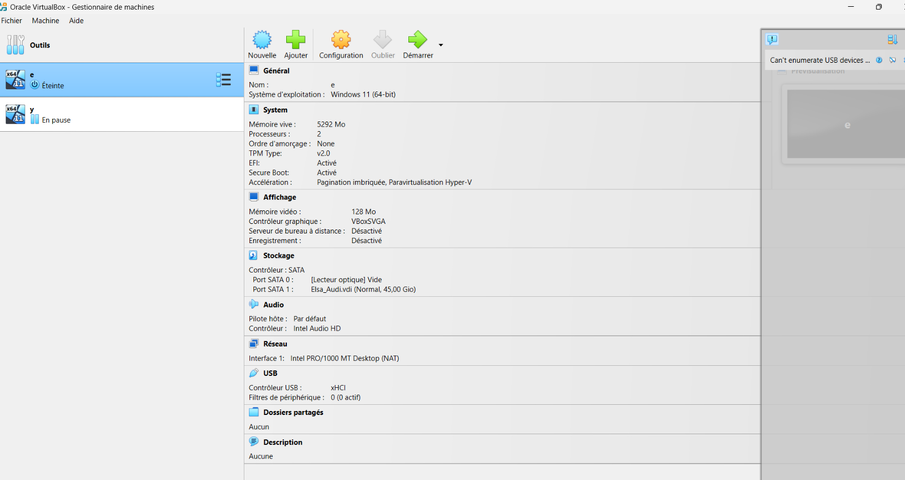Click the Description section speech bubble icon

coord(253,441)
